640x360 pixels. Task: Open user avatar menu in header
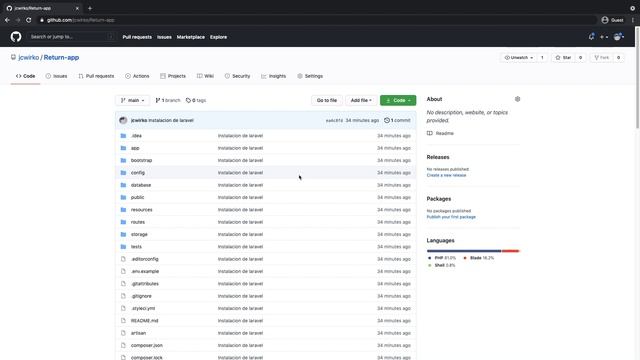pos(619,37)
